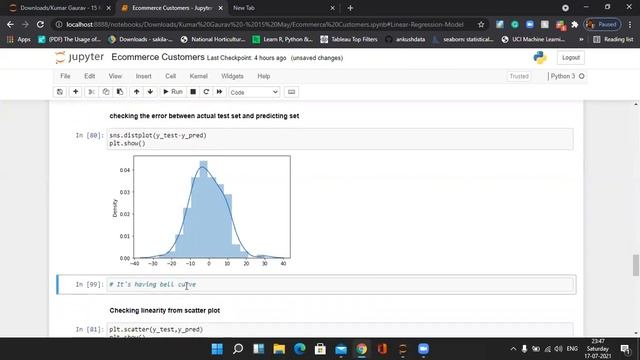Insert a cell below with plus icon

tap(76, 92)
